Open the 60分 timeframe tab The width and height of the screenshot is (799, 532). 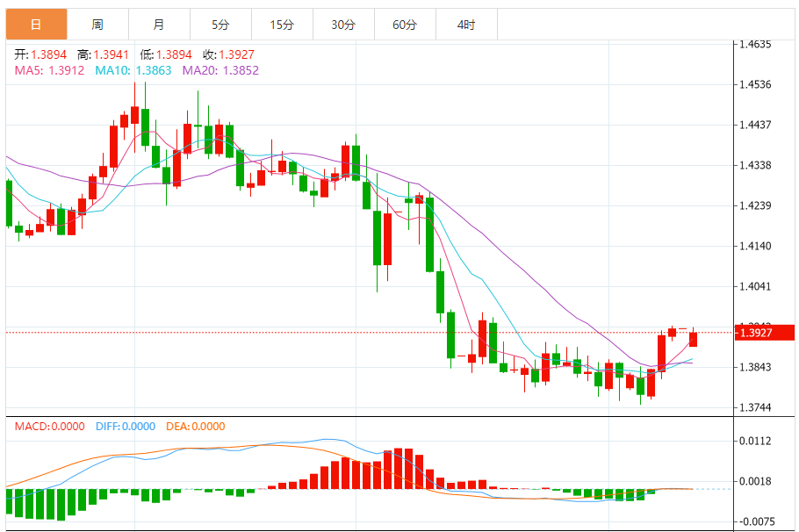coord(405,25)
